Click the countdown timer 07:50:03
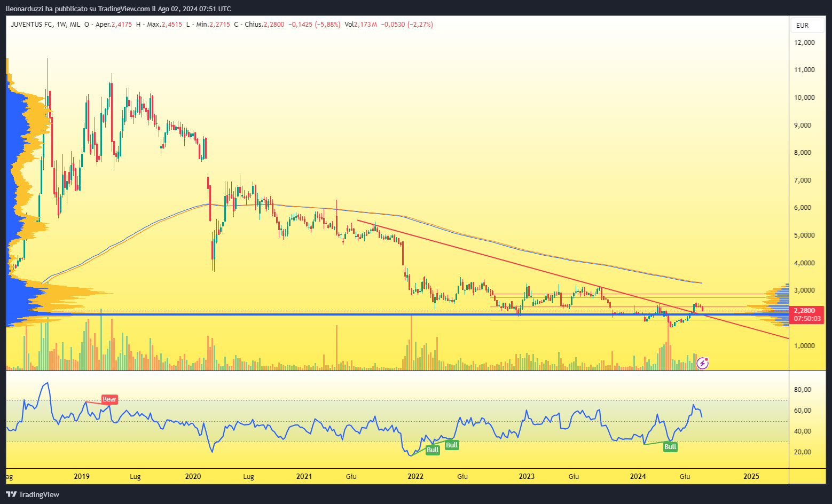The height and width of the screenshot is (504, 832). 807,319
